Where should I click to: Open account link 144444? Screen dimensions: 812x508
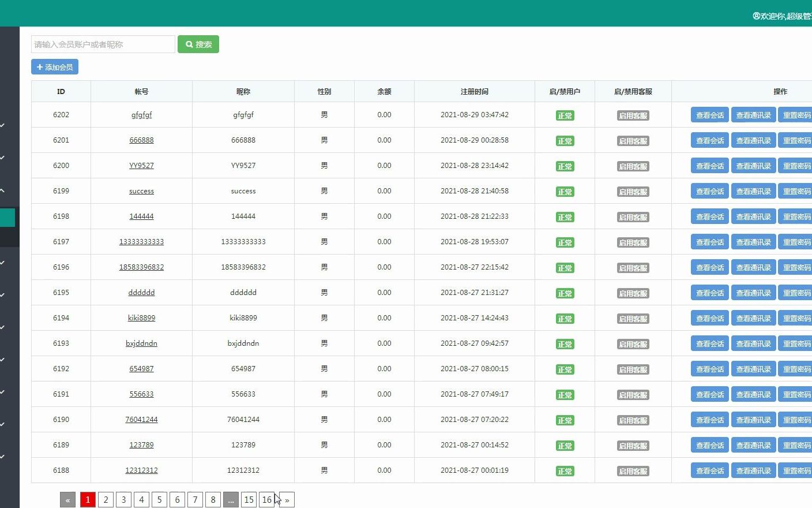click(x=141, y=216)
